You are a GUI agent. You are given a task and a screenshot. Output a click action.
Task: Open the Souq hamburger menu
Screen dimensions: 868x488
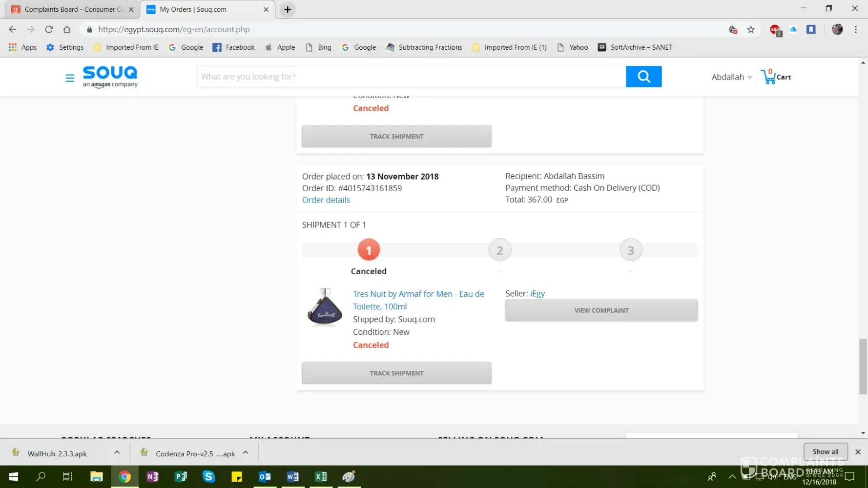point(70,78)
